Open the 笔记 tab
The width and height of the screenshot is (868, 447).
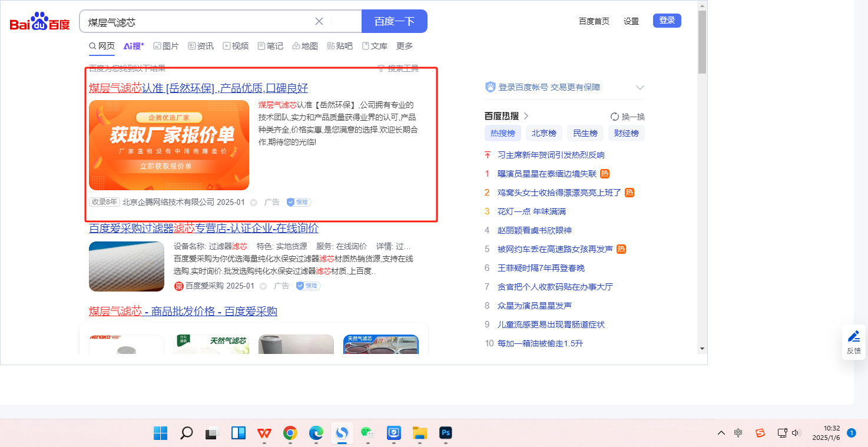[x=270, y=46]
